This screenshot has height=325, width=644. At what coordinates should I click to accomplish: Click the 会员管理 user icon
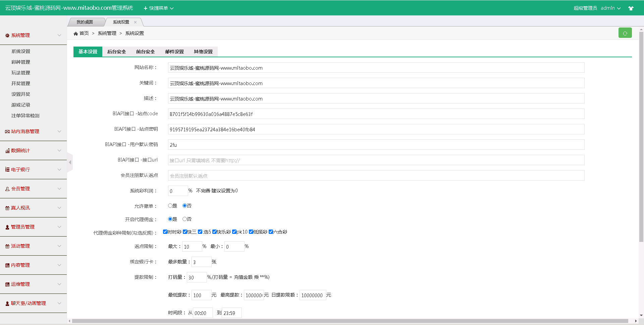7,189
